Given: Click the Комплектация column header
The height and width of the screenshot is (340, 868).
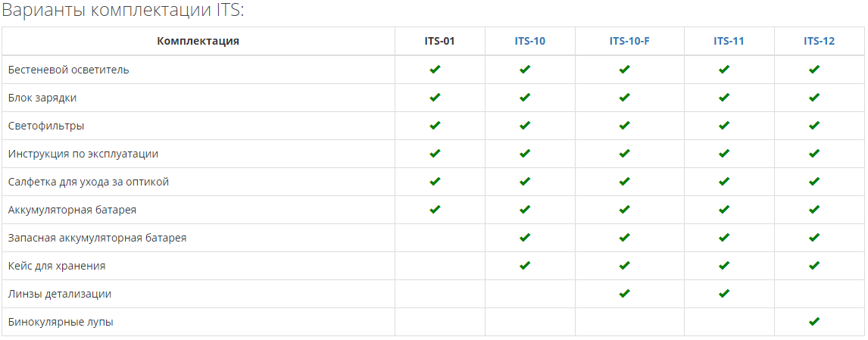Looking at the screenshot, I should pos(198,41).
